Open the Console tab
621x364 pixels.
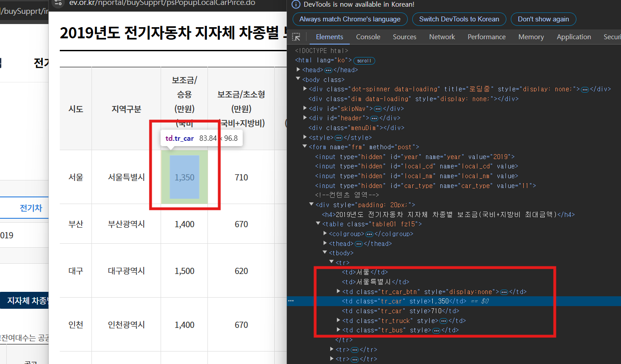pos(368,37)
